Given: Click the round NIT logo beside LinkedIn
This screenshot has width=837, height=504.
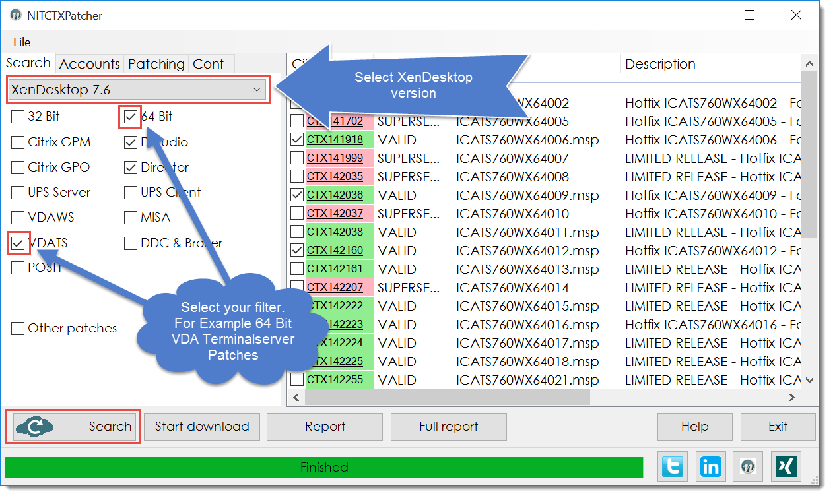Looking at the screenshot, I should click(x=749, y=466).
